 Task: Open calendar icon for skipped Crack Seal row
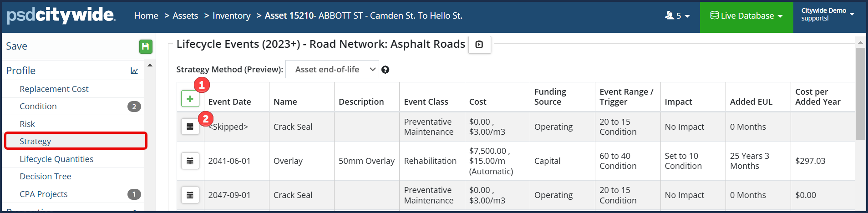[190, 127]
